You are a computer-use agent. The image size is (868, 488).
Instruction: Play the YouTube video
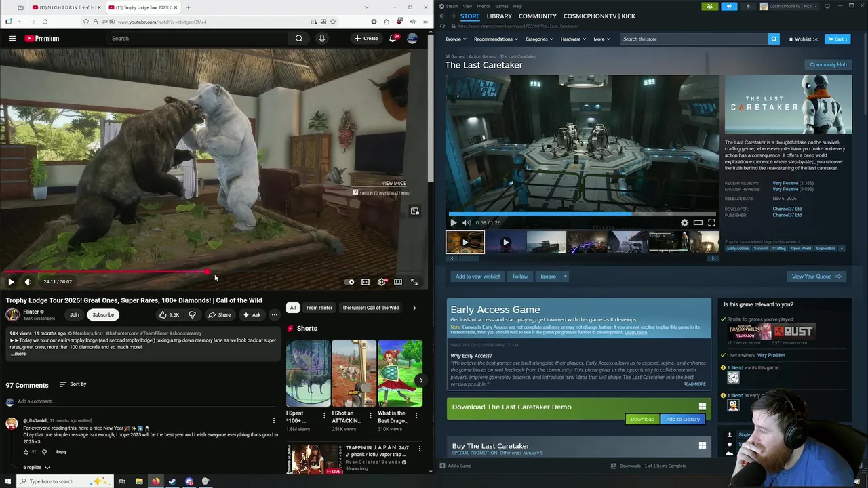tap(11, 282)
